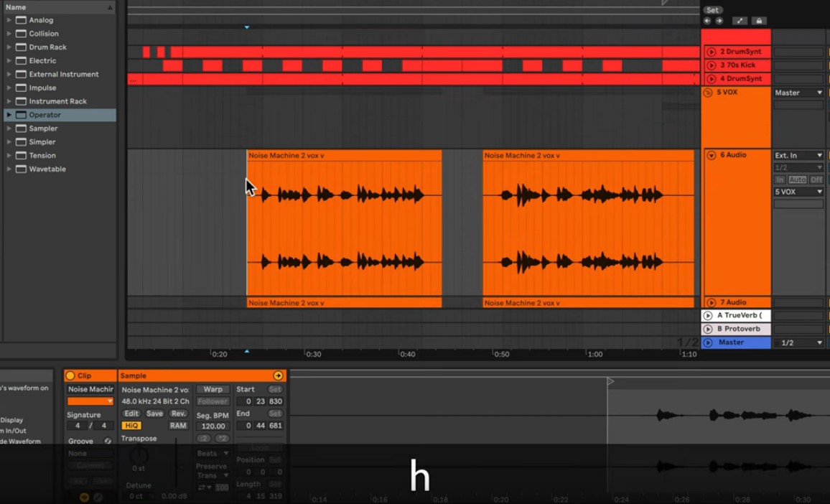Click the Rev. reverse button
830x504 pixels.
click(178, 414)
